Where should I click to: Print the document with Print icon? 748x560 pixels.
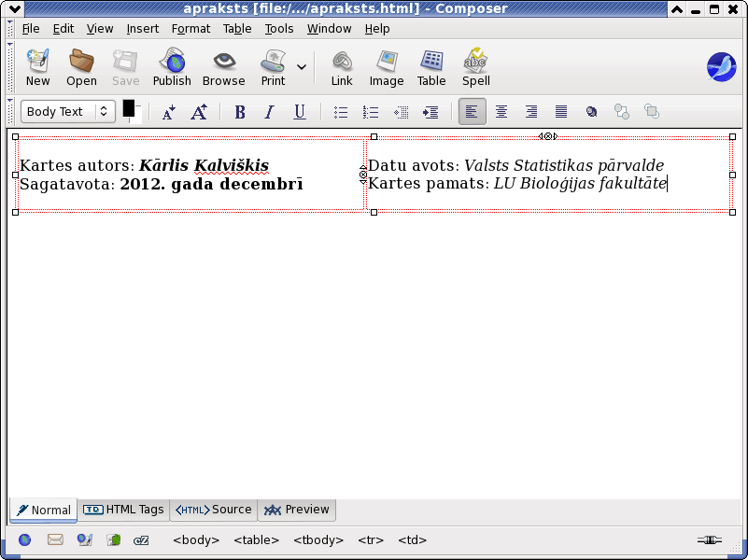273,67
